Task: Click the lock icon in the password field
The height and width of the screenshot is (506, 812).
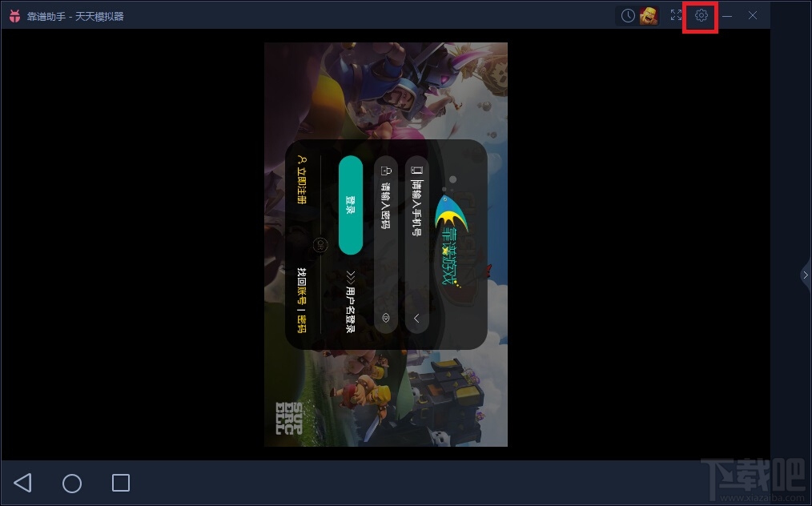Action: pyautogui.click(x=386, y=170)
